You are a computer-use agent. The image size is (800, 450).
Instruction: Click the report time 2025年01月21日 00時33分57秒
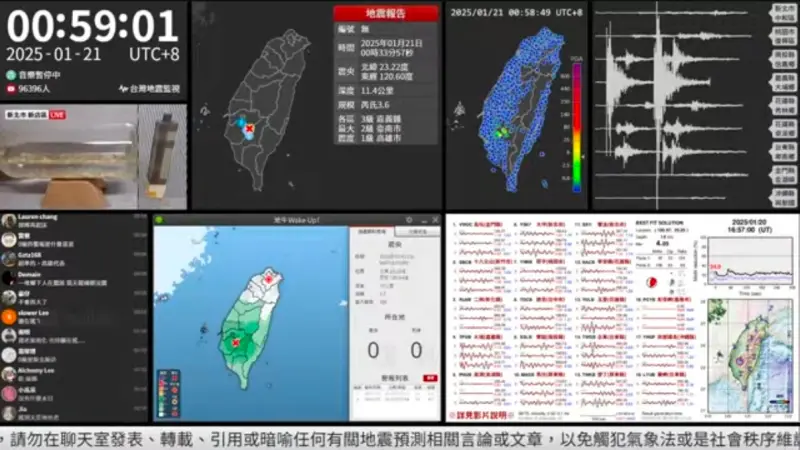(x=391, y=48)
